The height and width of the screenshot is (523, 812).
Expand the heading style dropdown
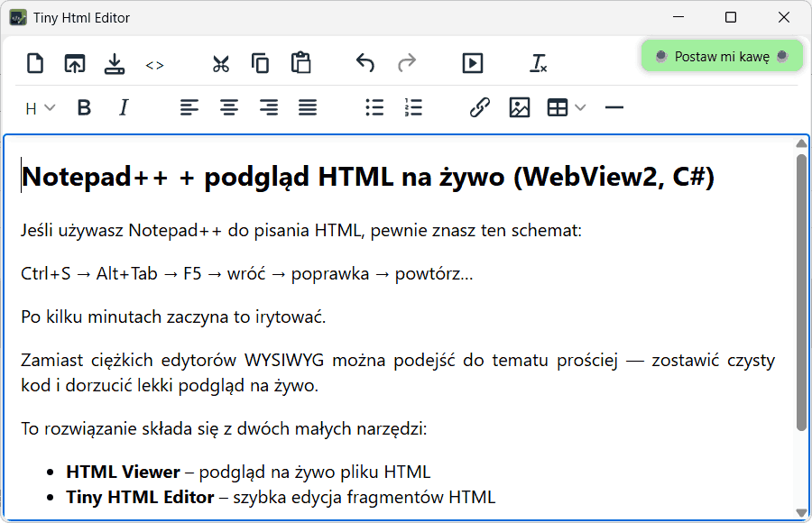click(40, 108)
